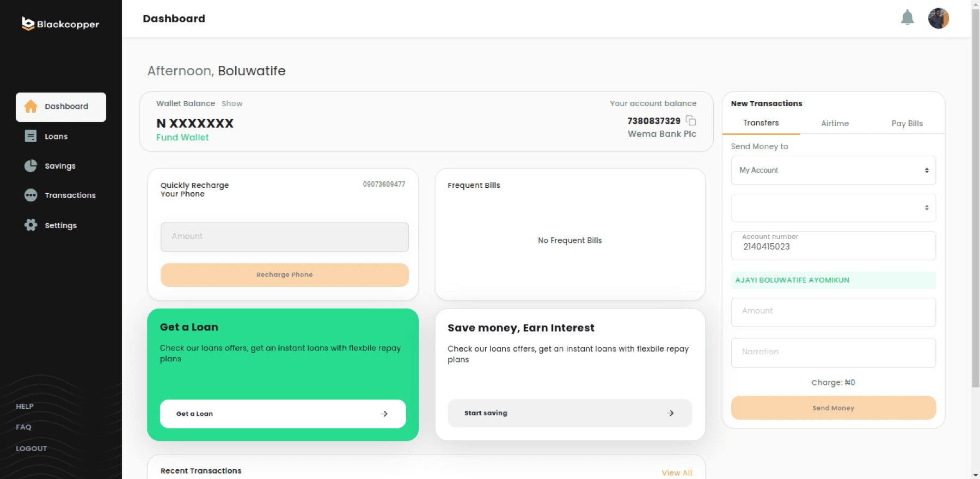Click the Blackcopper logo
The width and height of the screenshot is (980, 479).
tap(60, 24)
